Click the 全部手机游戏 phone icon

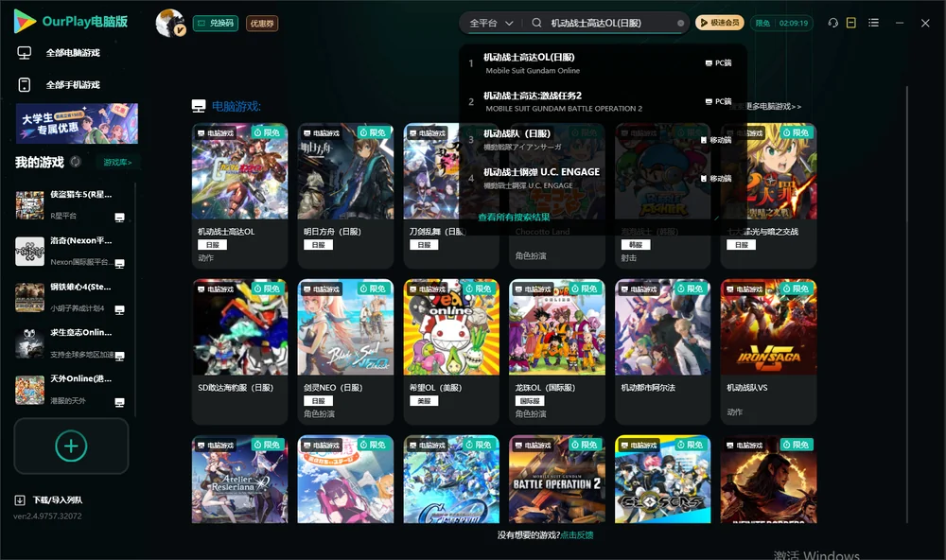click(25, 84)
